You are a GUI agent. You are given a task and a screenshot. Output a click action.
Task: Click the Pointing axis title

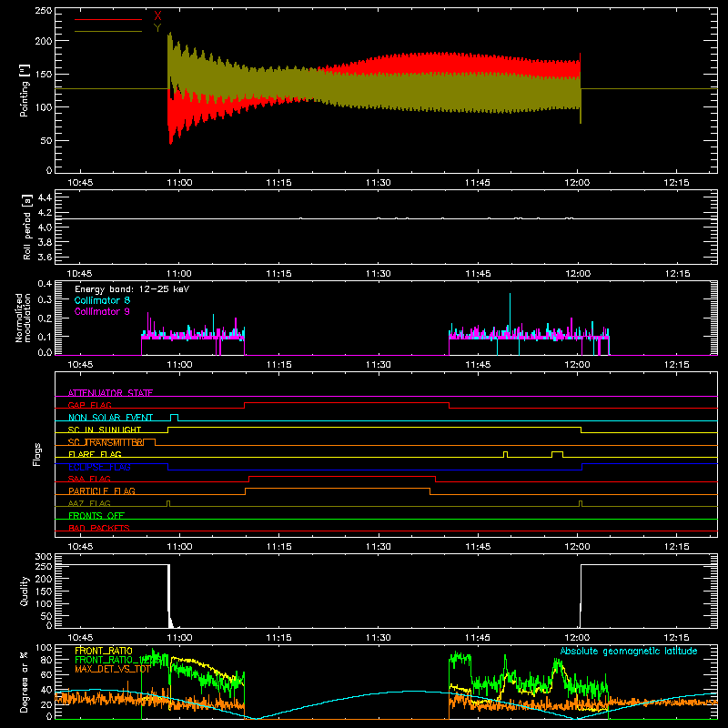tap(25, 90)
